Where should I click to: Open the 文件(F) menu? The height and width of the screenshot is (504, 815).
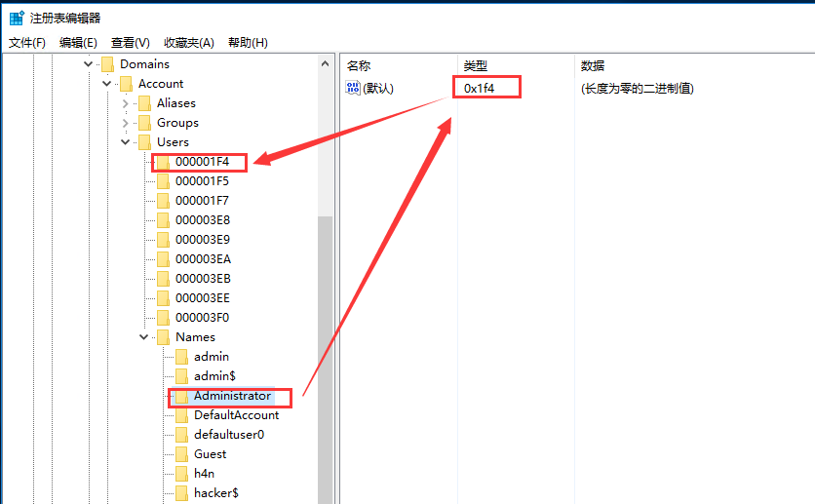[27, 43]
